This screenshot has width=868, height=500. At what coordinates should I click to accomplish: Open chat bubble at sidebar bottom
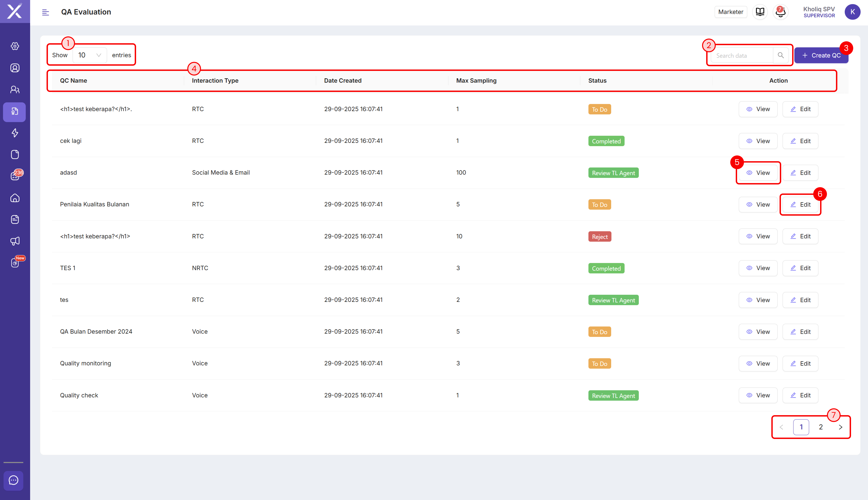(14, 480)
